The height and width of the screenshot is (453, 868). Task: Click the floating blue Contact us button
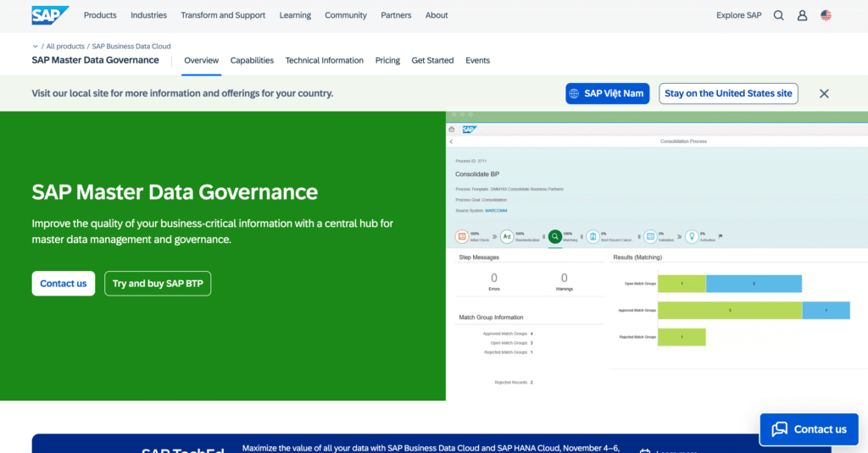click(809, 429)
